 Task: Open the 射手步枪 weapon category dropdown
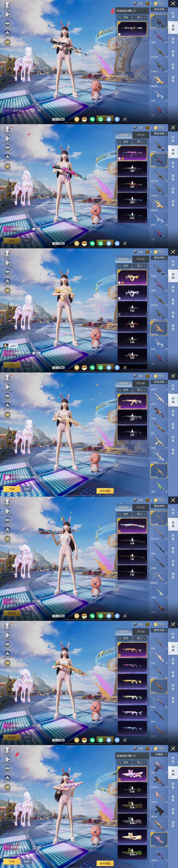pos(159,630)
